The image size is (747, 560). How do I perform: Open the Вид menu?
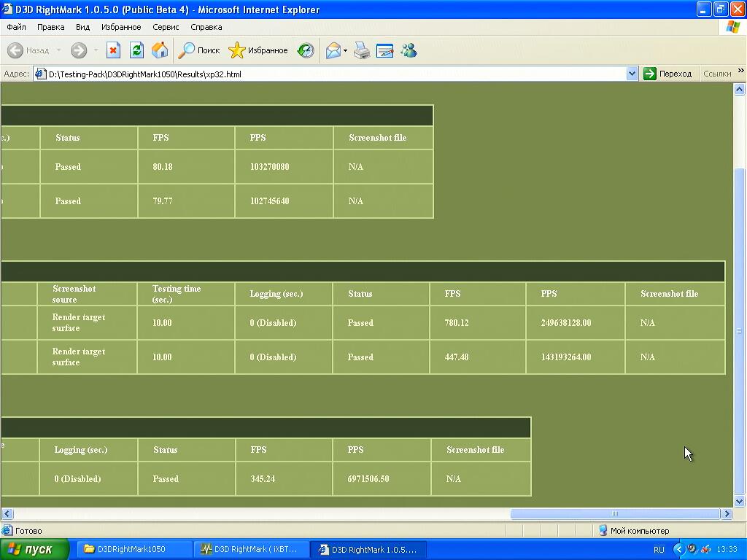point(82,27)
